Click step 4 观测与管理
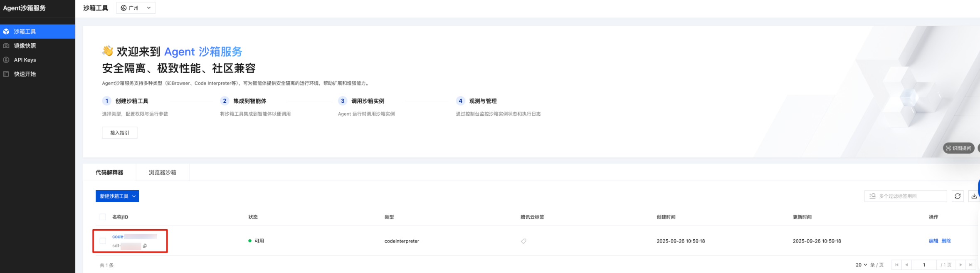This screenshot has width=980, height=273. pyautogui.click(x=476, y=101)
